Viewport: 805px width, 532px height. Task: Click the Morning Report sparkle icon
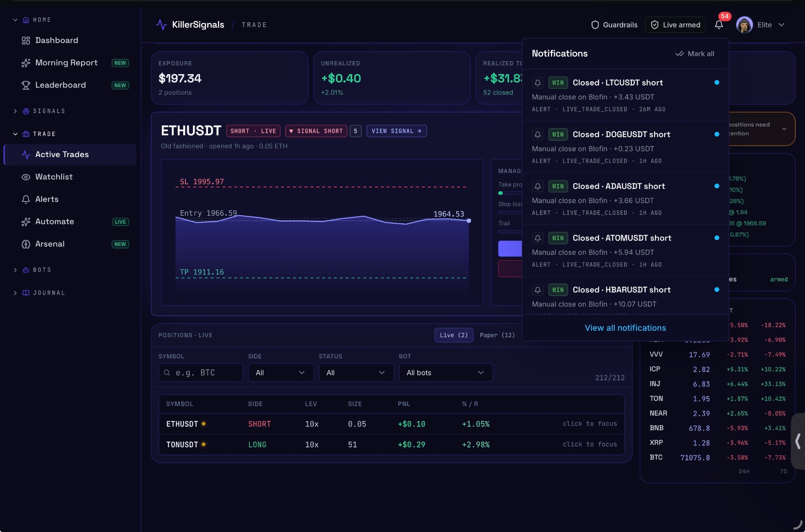[x=26, y=63]
